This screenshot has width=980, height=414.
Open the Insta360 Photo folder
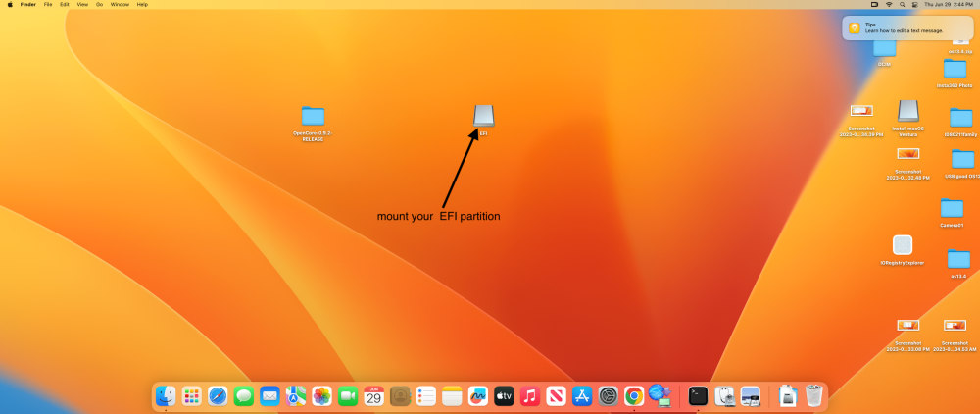pyautogui.click(x=955, y=69)
